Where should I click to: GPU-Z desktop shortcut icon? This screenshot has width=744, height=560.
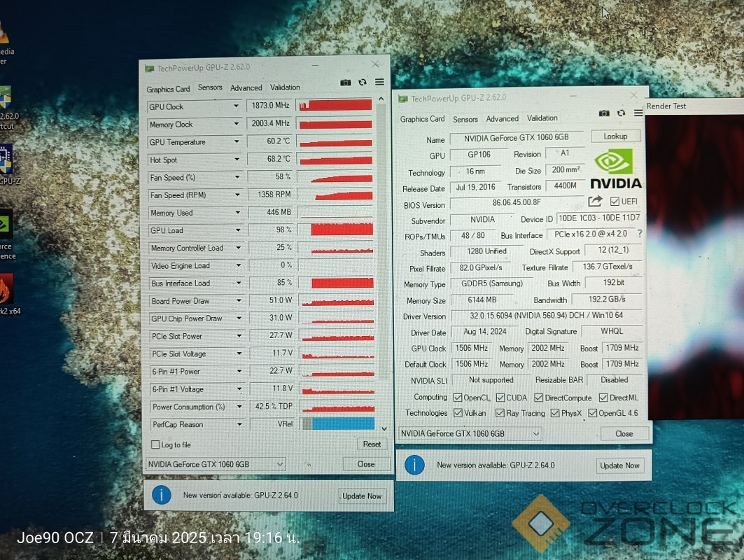pyautogui.click(x=6, y=160)
